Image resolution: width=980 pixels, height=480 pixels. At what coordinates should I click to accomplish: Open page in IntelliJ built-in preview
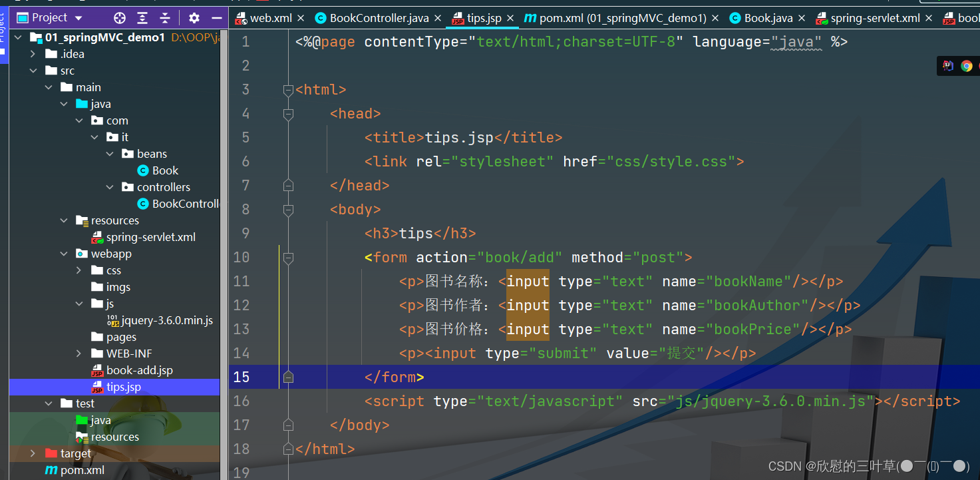pyautogui.click(x=948, y=65)
